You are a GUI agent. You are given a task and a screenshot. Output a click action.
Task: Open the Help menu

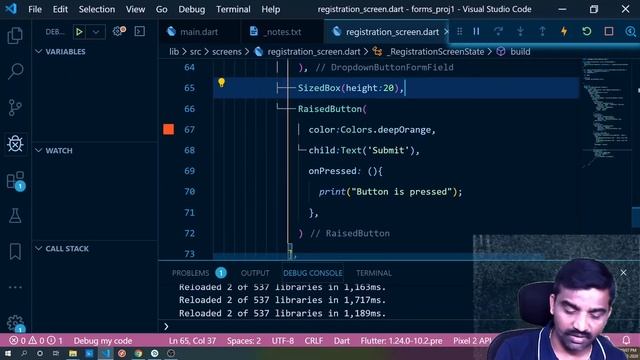(x=271, y=9)
